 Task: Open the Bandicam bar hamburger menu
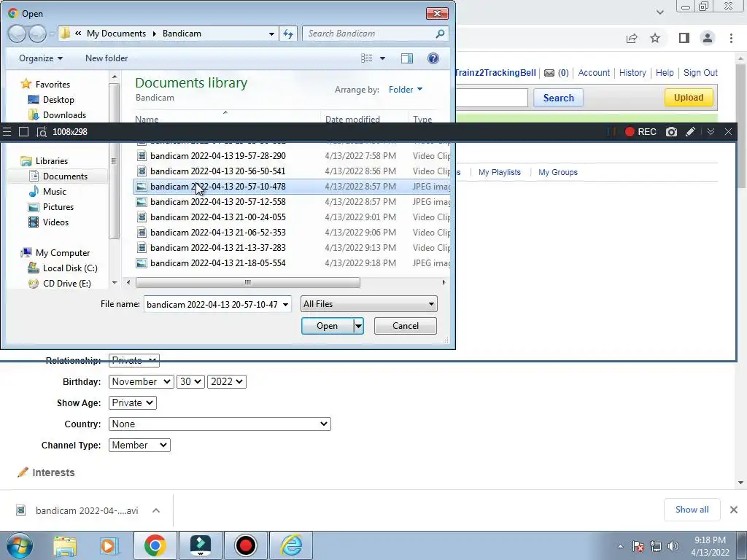[7, 132]
